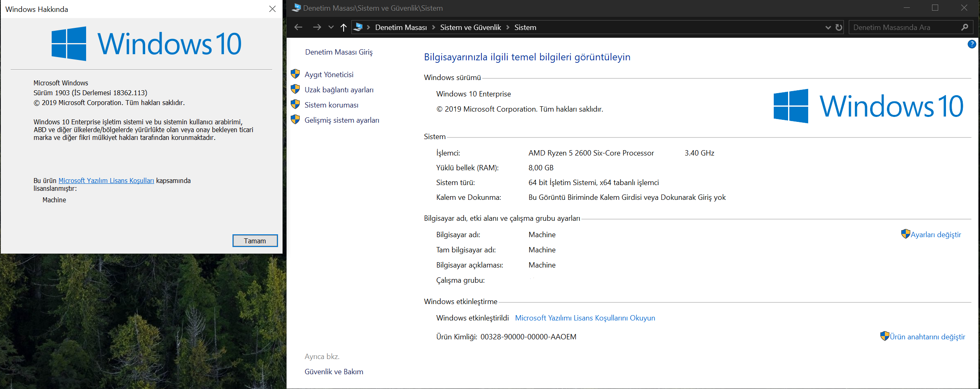Click the Back arrow in System window
Screen dimensions: 980x389
click(x=298, y=27)
